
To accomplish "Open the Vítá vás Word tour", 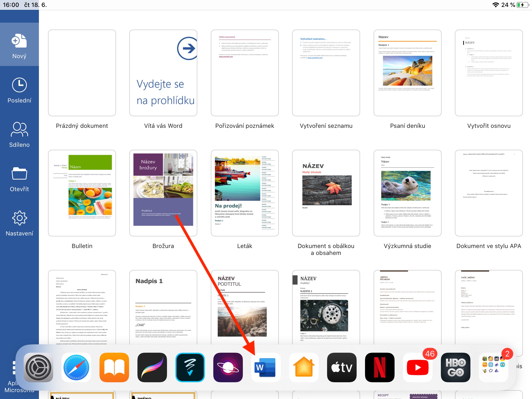I will [x=163, y=73].
